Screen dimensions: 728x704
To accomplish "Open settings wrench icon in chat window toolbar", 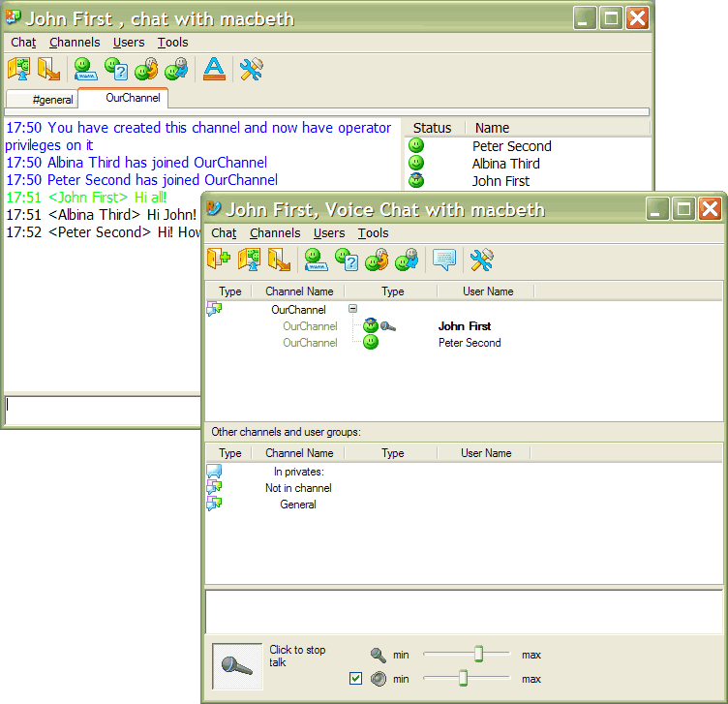I will [x=252, y=70].
